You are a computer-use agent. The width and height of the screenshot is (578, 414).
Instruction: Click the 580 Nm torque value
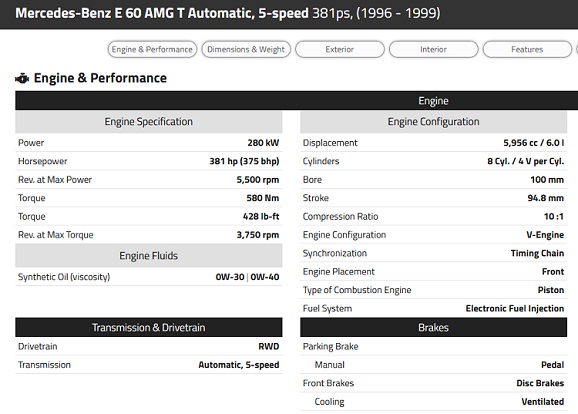263,198
